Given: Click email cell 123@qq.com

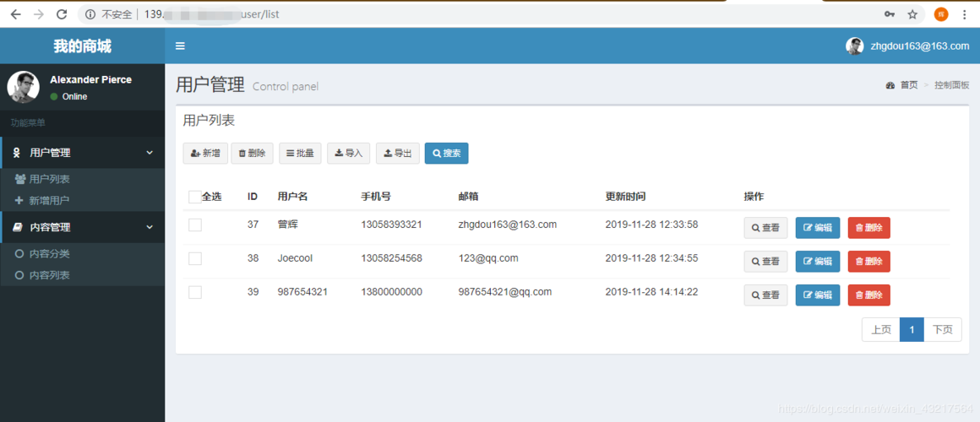Looking at the screenshot, I should (x=488, y=257).
